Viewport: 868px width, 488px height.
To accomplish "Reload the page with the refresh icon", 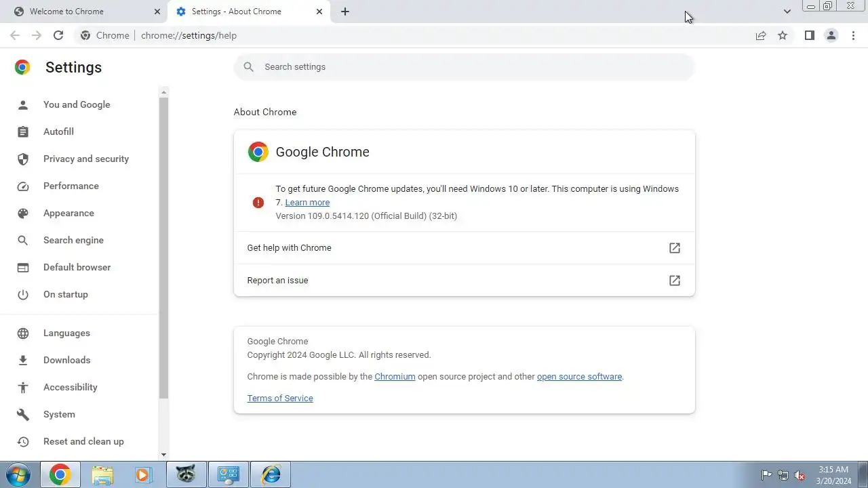I will coord(58,35).
